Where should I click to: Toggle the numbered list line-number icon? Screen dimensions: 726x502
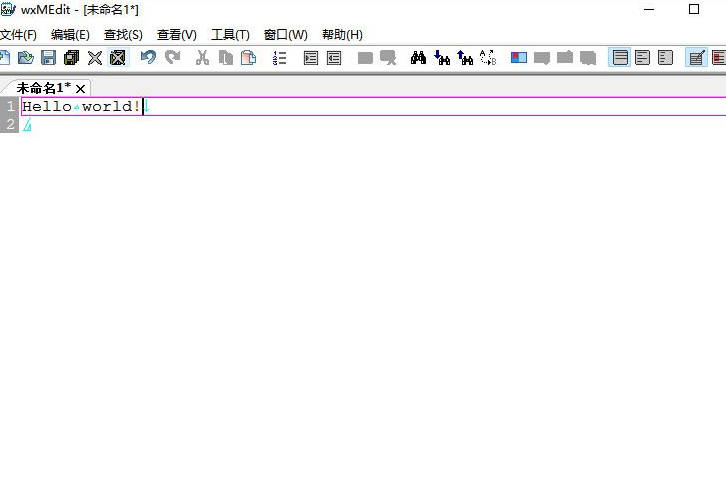coord(279,58)
